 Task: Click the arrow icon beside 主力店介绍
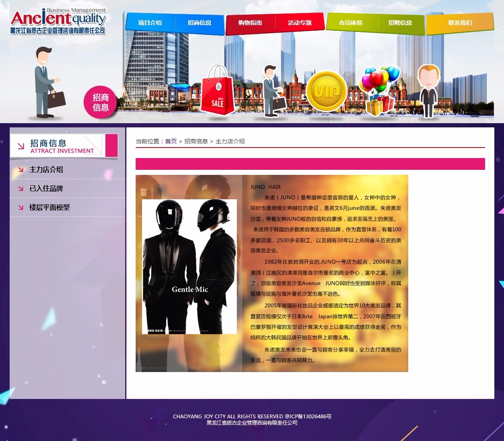21,170
